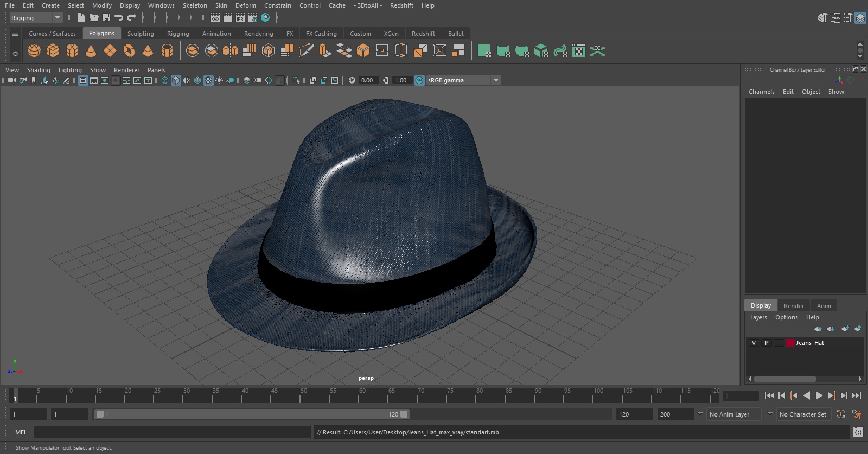This screenshot has height=454, width=868.
Task: Toggle visibility V box of Jeans_Hat layer
Action: (754, 343)
